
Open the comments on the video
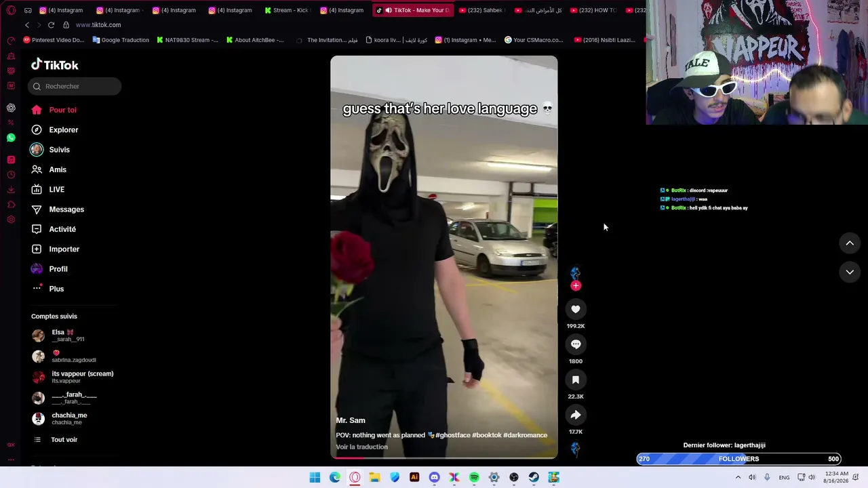coord(576,344)
